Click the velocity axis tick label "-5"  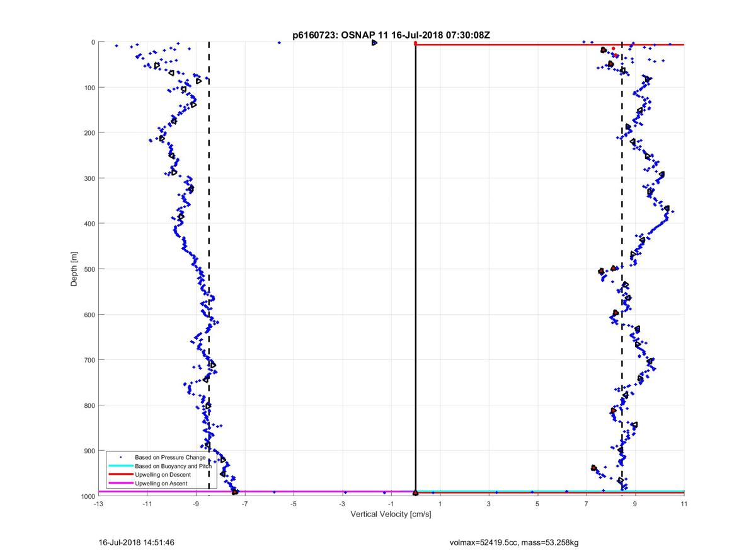294,504
